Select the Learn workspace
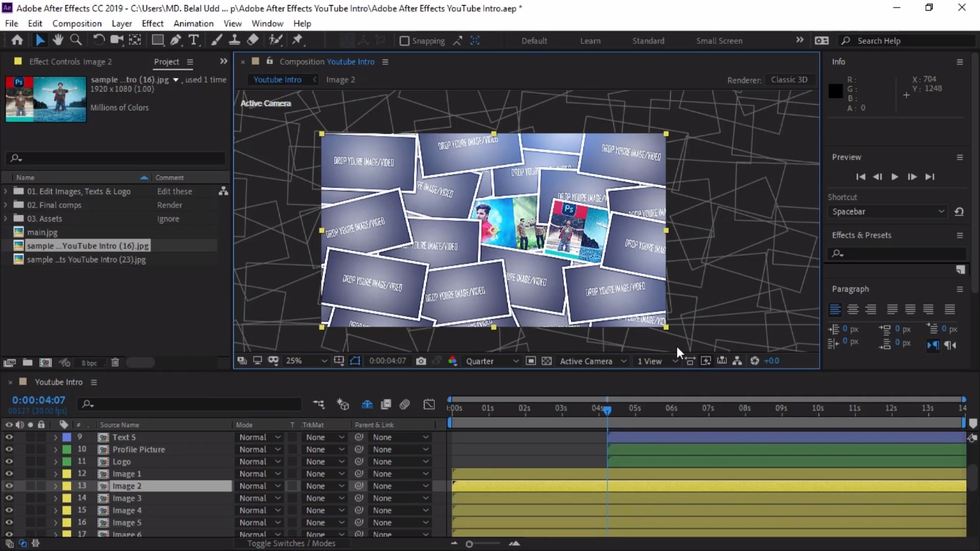The width and height of the screenshot is (980, 551). [590, 41]
